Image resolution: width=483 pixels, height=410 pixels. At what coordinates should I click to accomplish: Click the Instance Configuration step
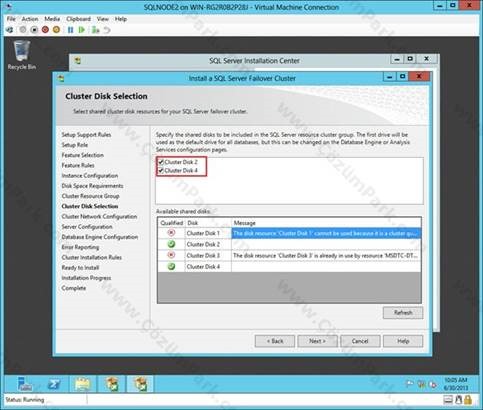coord(90,175)
